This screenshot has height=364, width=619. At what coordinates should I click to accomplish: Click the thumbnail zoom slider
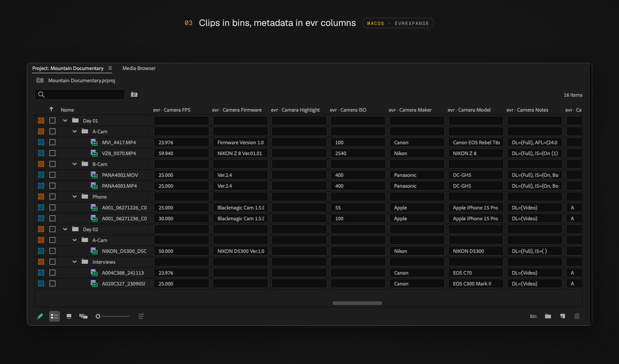112,316
